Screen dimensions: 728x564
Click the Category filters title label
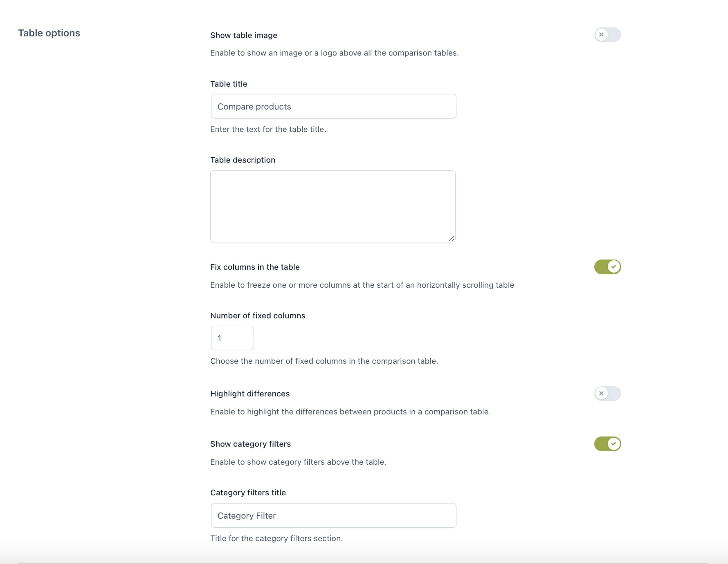[248, 492]
